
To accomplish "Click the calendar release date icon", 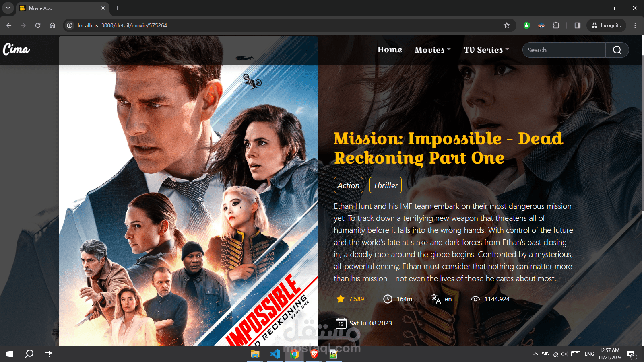I will 341,323.
